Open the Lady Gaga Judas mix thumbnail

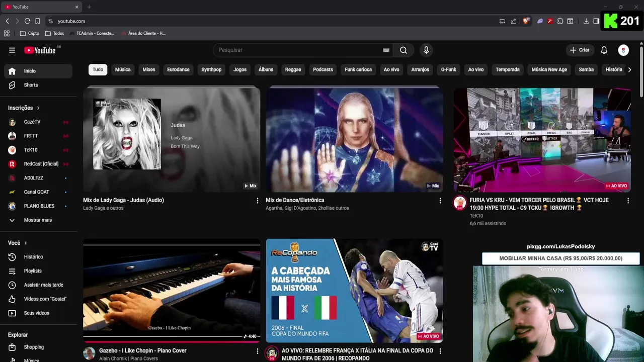click(172, 139)
